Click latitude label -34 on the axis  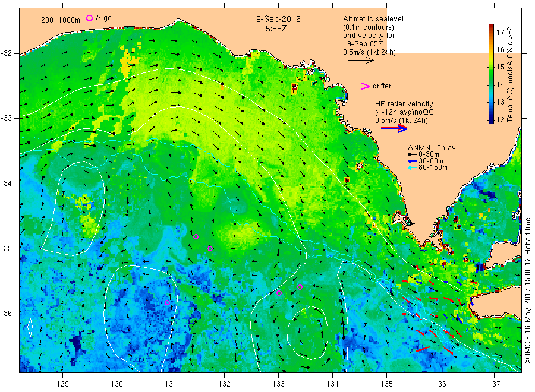[6, 184]
